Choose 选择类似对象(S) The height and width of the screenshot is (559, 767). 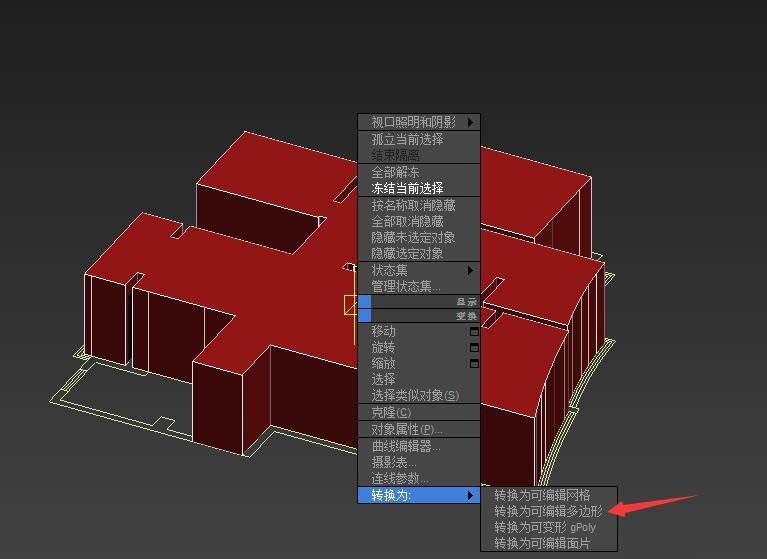[x=419, y=395]
